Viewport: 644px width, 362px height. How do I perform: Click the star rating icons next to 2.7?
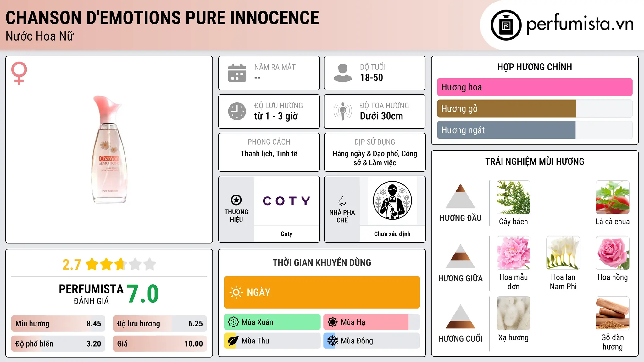pyautogui.click(x=121, y=264)
